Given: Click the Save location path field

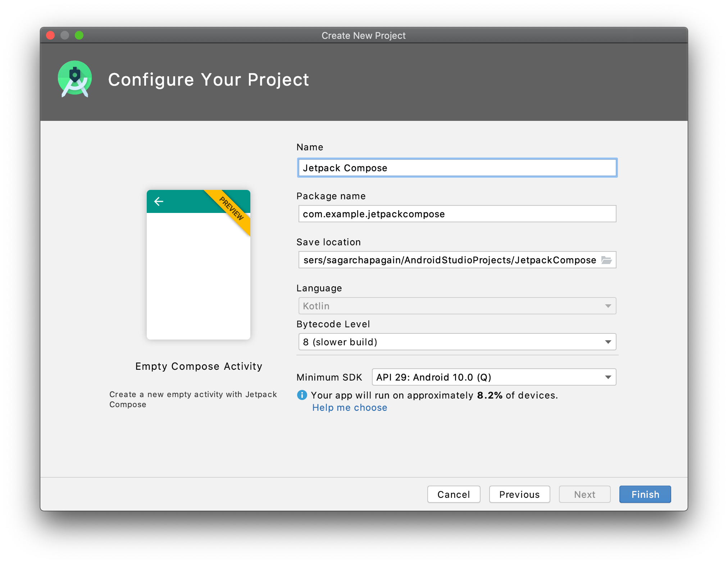Looking at the screenshot, I should (x=450, y=260).
